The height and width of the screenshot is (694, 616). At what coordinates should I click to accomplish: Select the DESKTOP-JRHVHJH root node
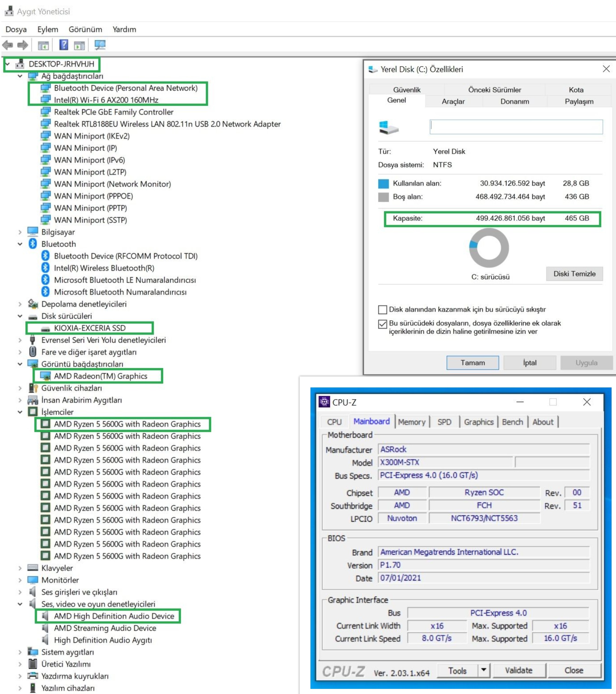tap(61, 64)
